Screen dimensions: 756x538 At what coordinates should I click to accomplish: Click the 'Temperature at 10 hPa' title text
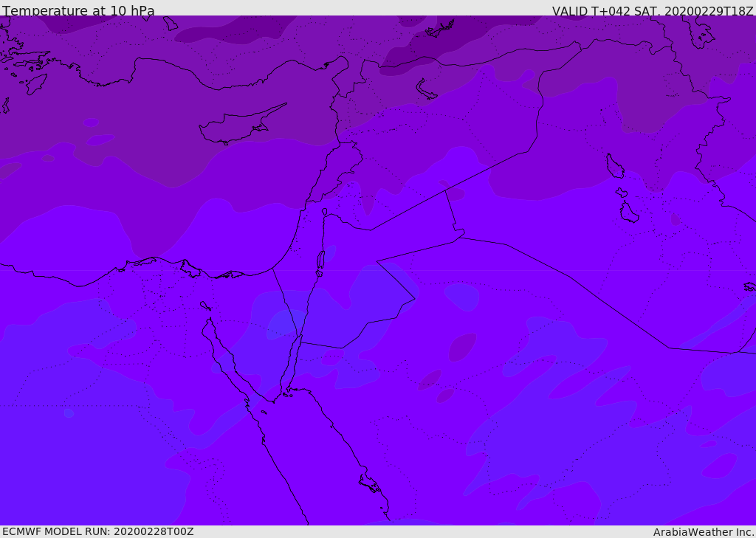[x=78, y=10]
